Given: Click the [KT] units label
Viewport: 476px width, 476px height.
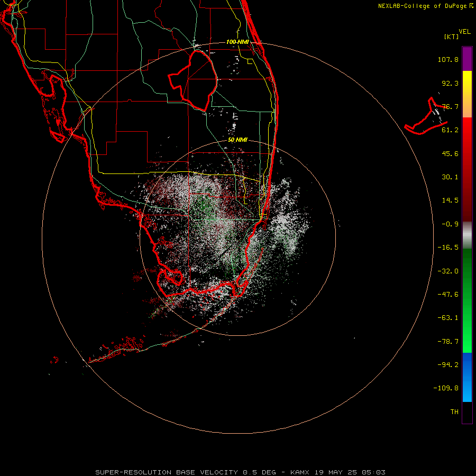Looking at the screenshot, I should pyautogui.click(x=452, y=36).
